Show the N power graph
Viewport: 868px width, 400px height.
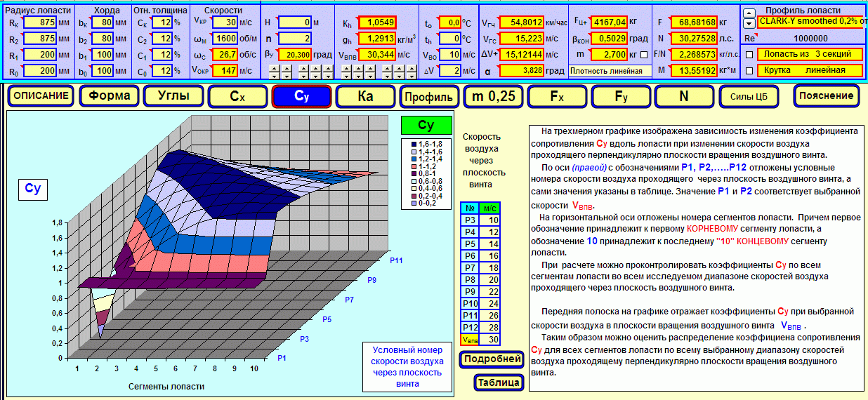(685, 96)
